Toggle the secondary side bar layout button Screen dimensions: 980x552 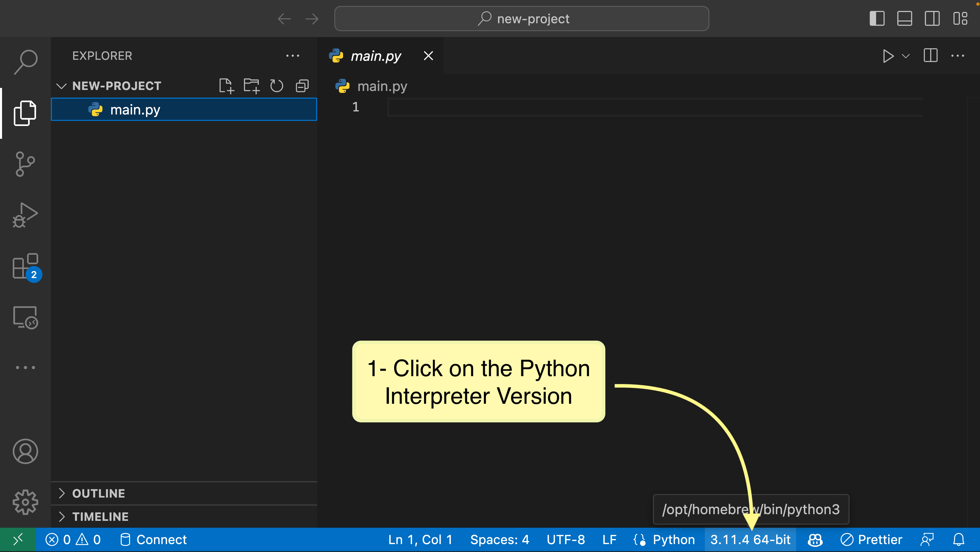coord(932,19)
